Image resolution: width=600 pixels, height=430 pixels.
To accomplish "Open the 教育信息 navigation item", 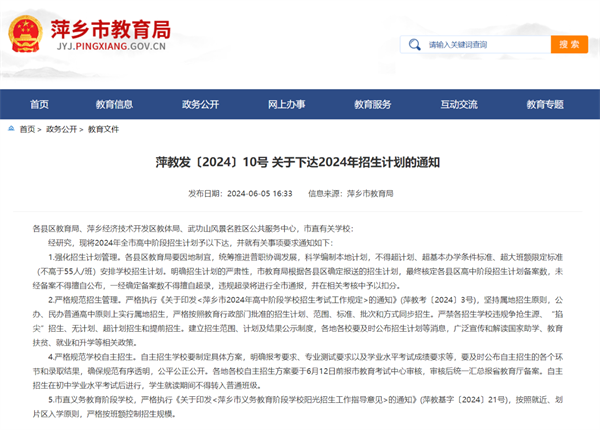I will click(x=114, y=104).
